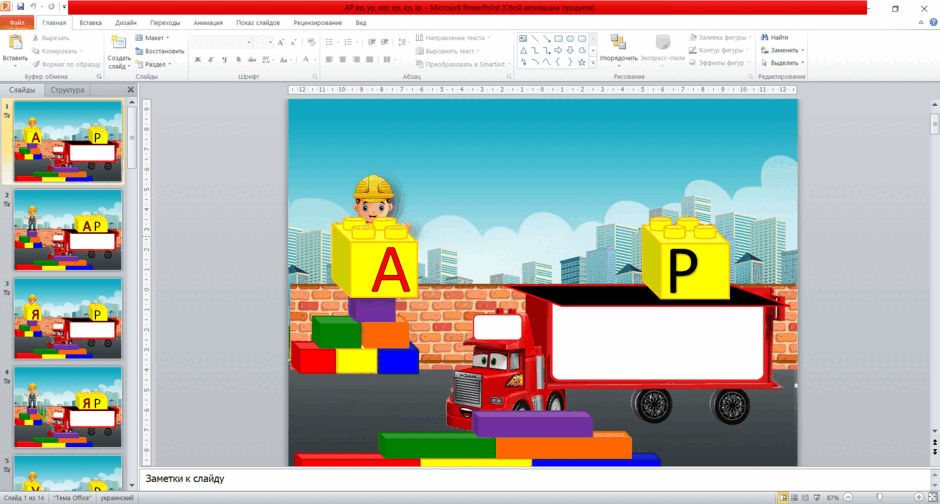The height and width of the screenshot is (504, 940).
Task: Open the character spacing AV dropdown
Action: [x=267, y=59]
